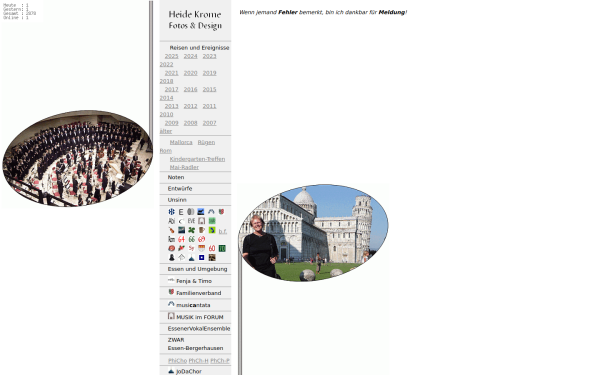Open the gray disc icon

coord(191,212)
